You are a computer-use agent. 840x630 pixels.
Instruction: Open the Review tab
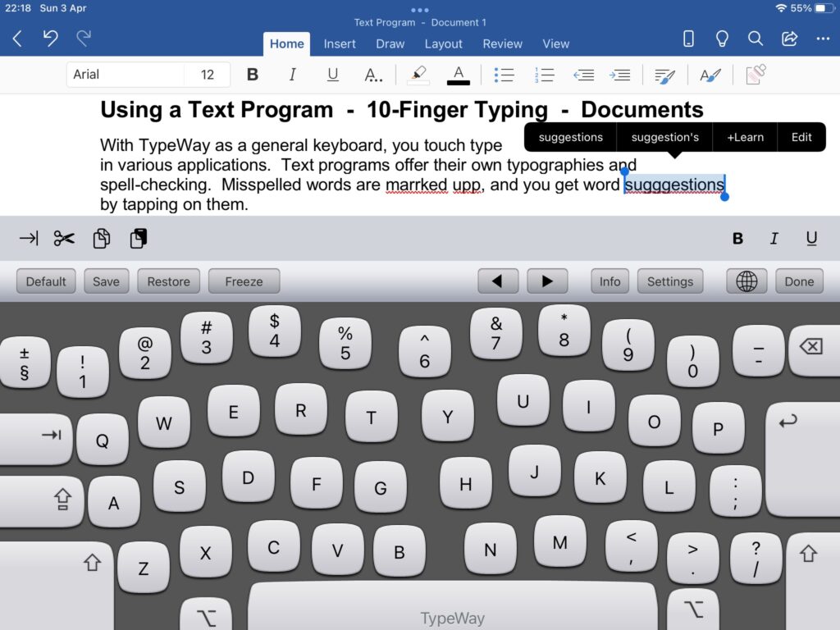click(x=502, y=43)
